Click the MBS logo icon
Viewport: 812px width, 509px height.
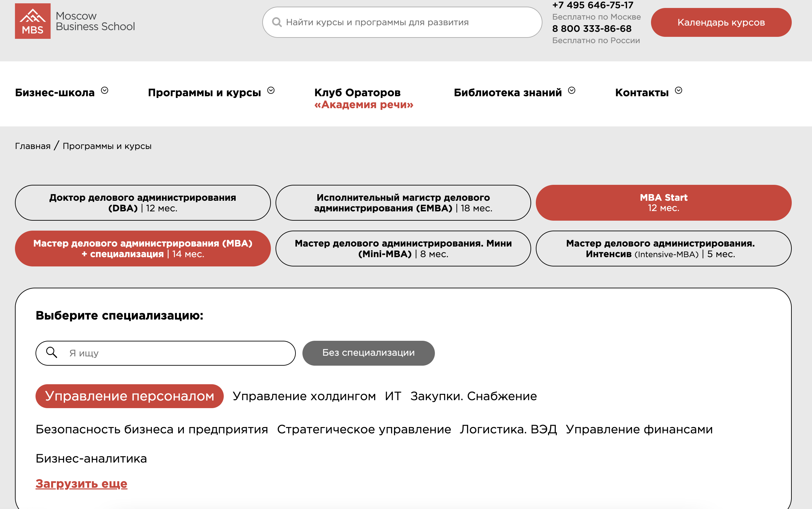pos(33,21)
